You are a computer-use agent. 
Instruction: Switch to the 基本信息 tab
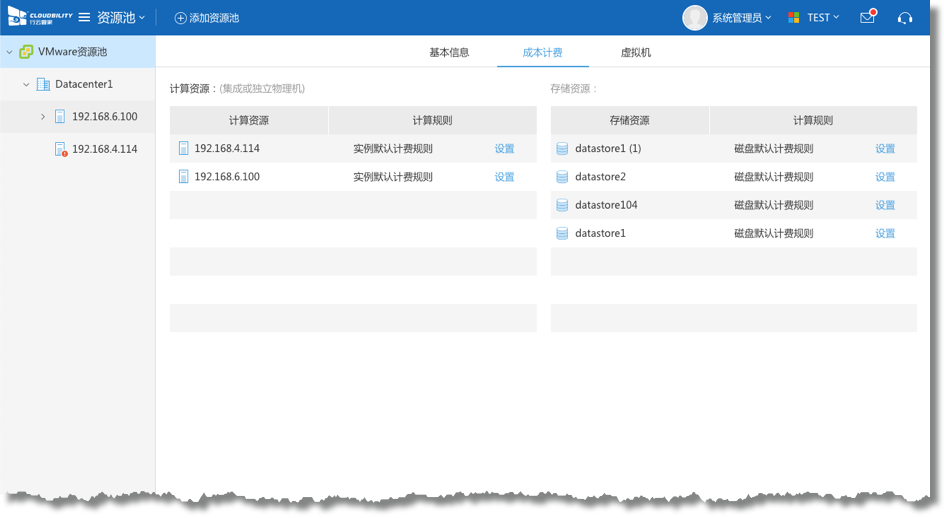449,52
